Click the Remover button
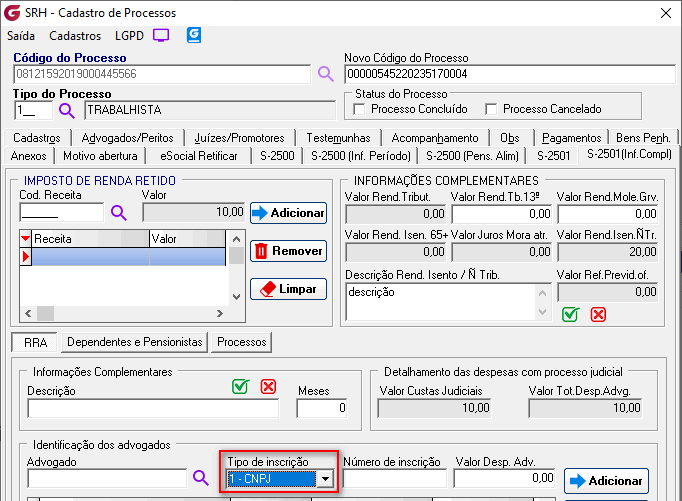The image size is (682, 501). coord(288,251)
